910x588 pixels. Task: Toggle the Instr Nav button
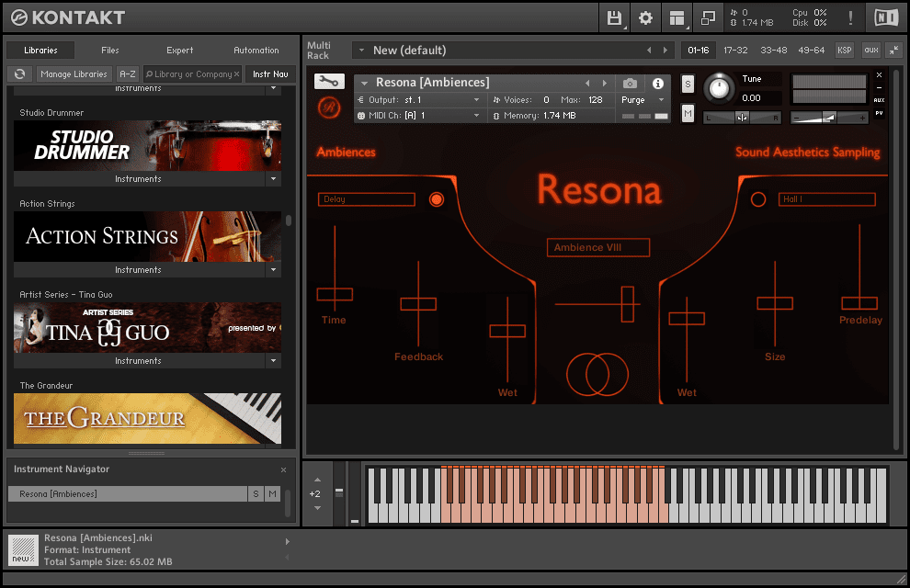click(x=270, y=74)
